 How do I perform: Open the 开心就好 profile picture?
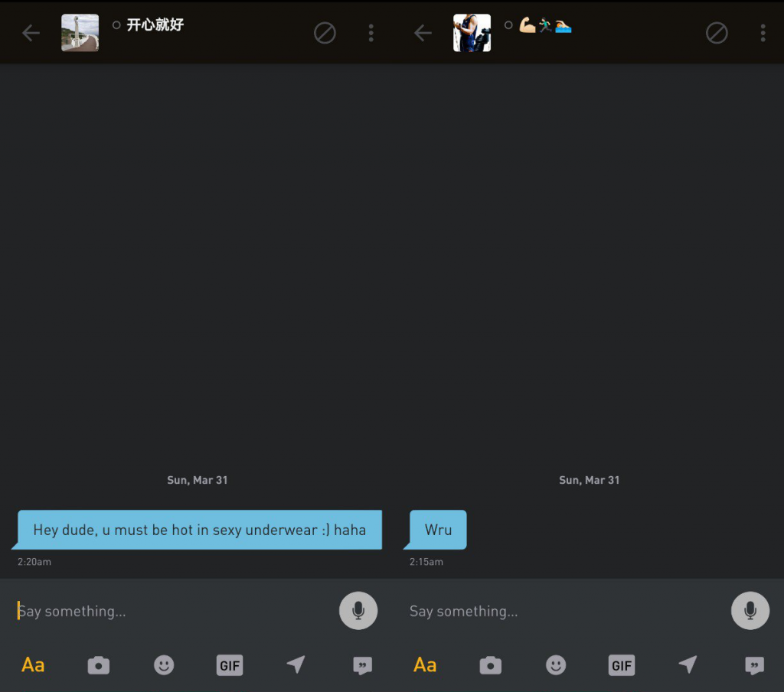[80, 33]
